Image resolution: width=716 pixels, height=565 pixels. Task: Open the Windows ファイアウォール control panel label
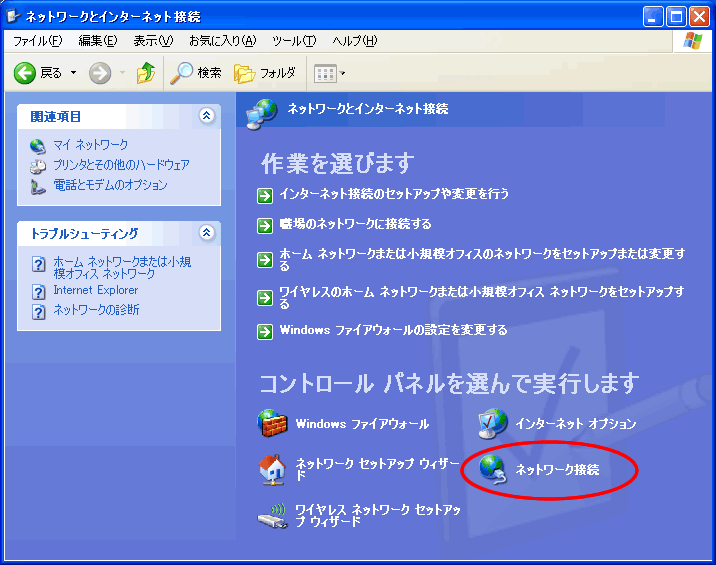point(362,424)
